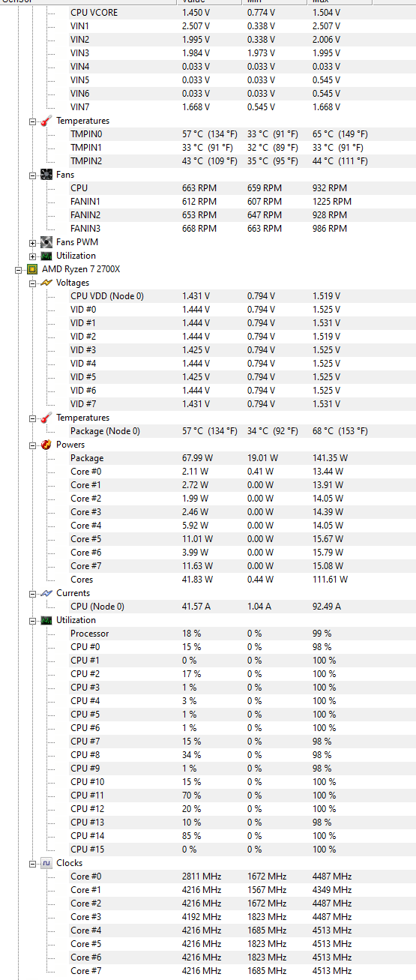Screen dimensions: 416x980
Task: Click the AMD Ryzen 7 2700X chip icon
Action: pyautogui.click(x=32, y=269)
